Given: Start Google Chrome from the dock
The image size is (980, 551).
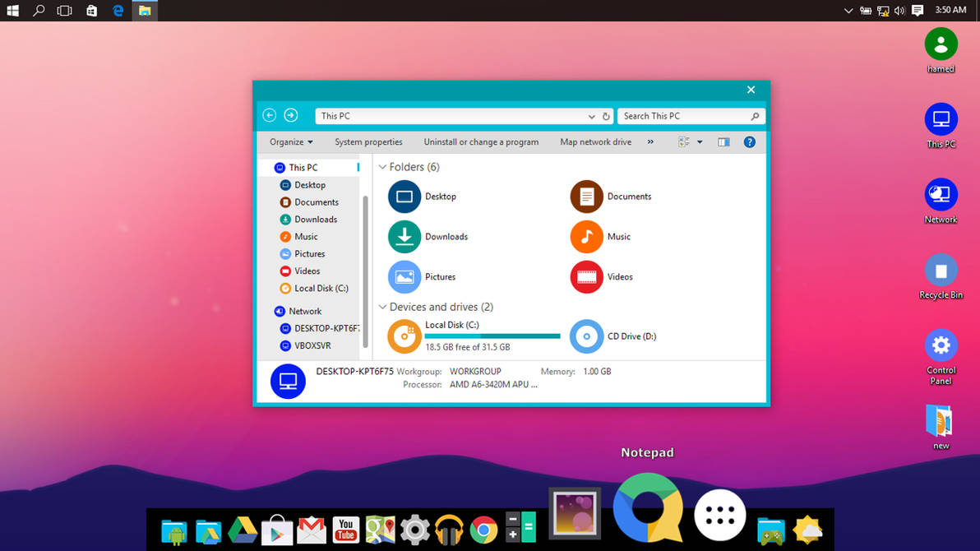Looking at the screenshot, I should coord(483,530).
